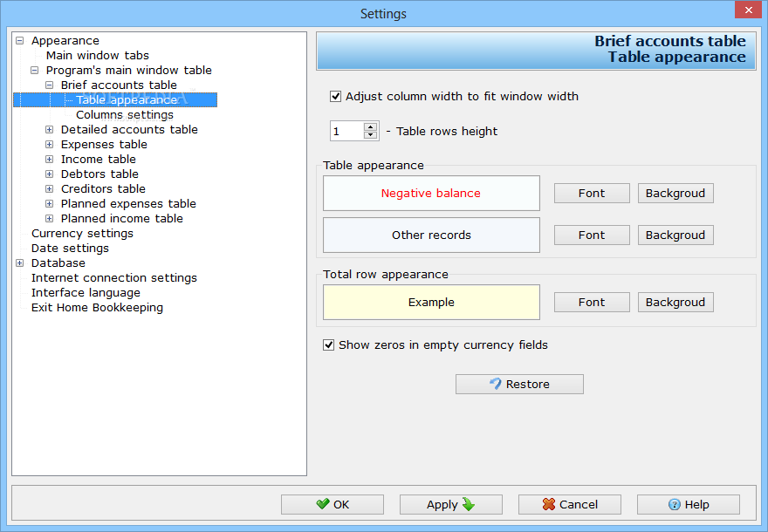Image resolution: width=768 pixels, height=532 pixels.
Task: Close the Settings dialog window
Action: (748, 10)
